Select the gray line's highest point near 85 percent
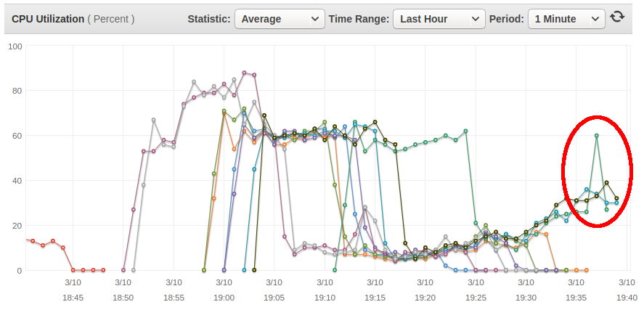The width and height of the screenshot is (644, 331). [234, 80]
